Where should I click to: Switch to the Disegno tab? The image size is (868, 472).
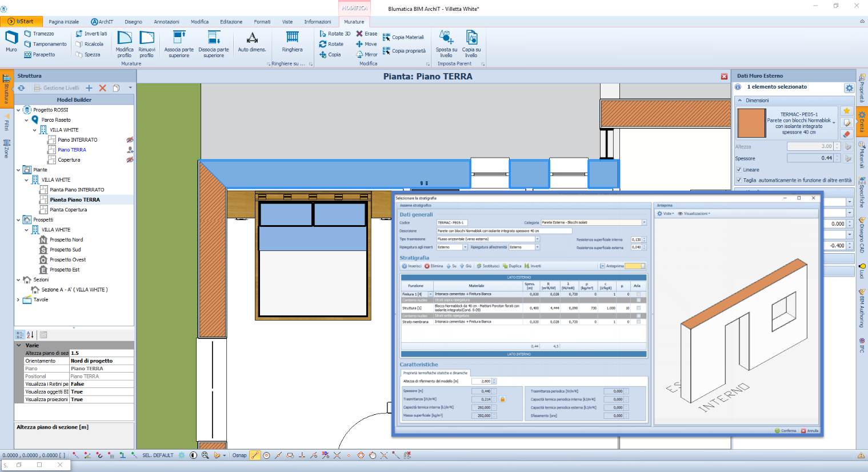click(133, 22)
